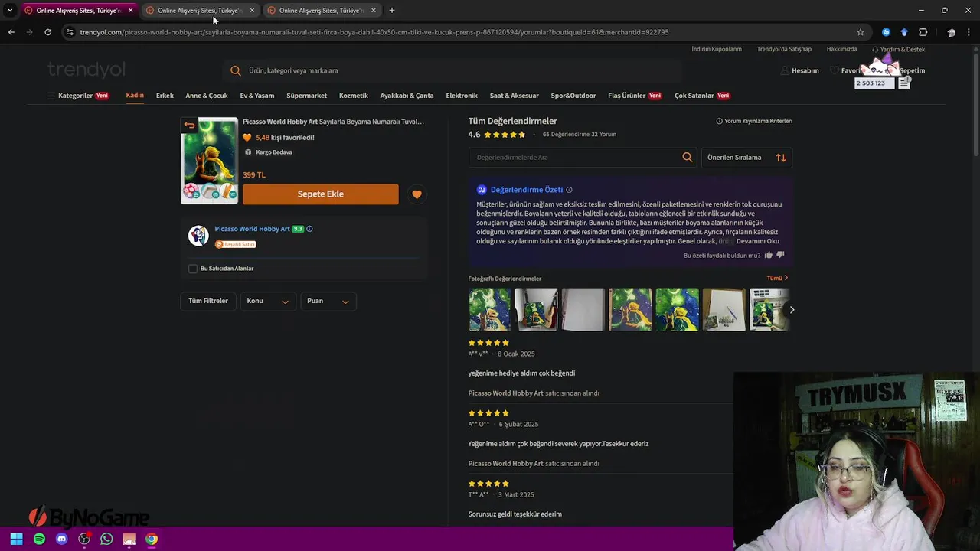Open the Flaş Ürünler category
The height and width of the screenshot is (551, 980).
(635, 96)
